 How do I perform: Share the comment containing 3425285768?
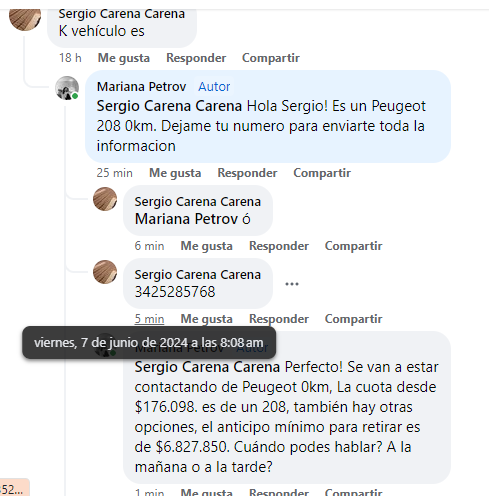tap(353, 319)
